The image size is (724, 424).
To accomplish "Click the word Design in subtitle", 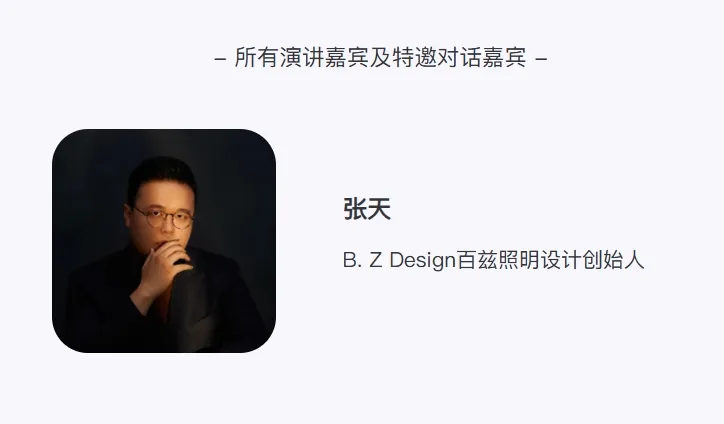I will [423, 261].
